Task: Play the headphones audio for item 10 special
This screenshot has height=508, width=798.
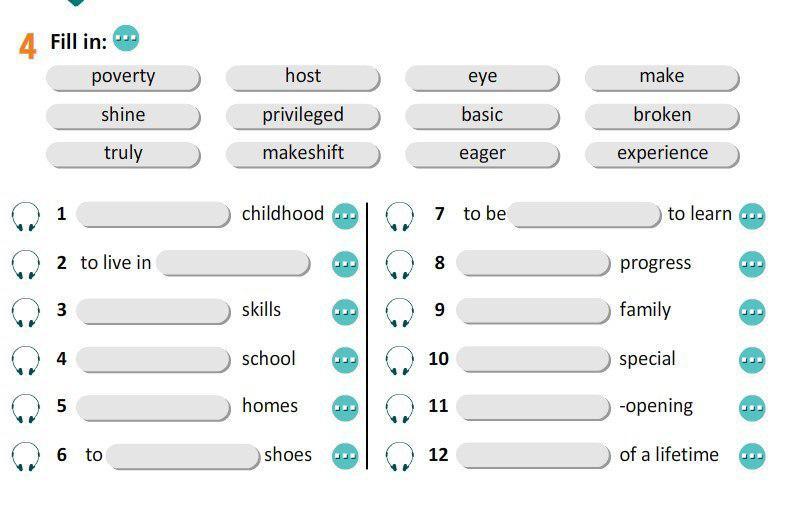Action: pos(399,360)
